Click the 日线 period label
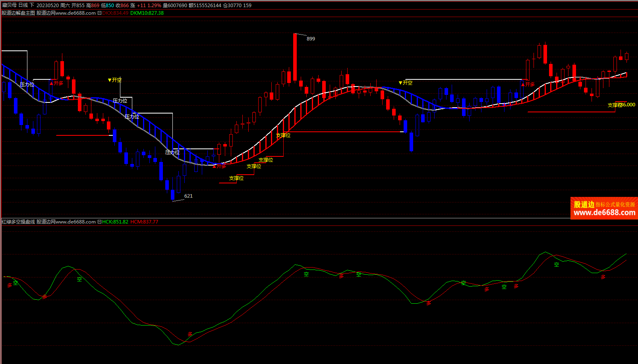The height and width of the screenshot is (364, 638). tap(23, 6)
